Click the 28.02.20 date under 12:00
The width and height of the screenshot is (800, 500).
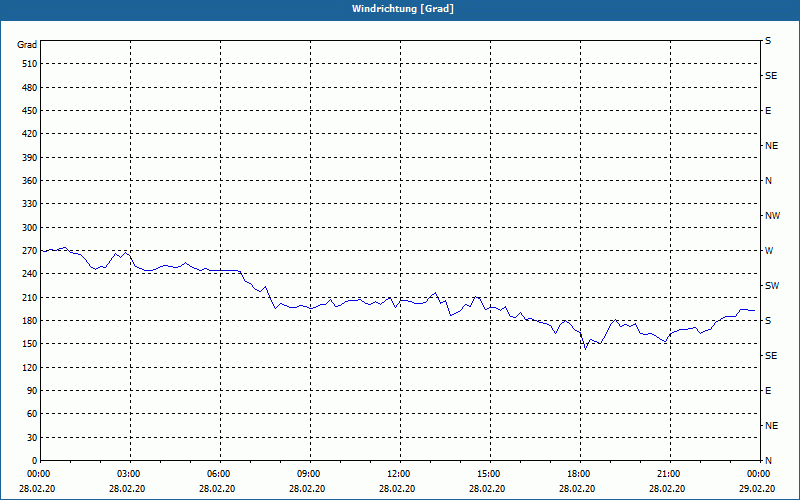click(x=397, y=488)
